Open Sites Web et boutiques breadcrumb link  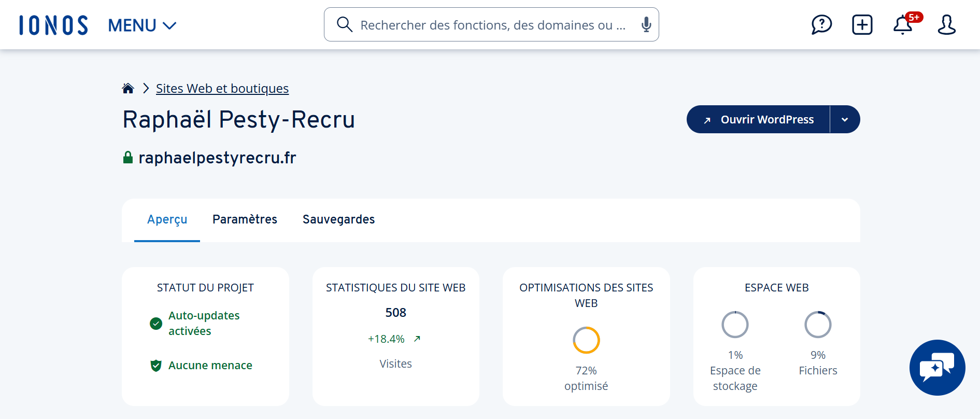(x=222, y=89)
